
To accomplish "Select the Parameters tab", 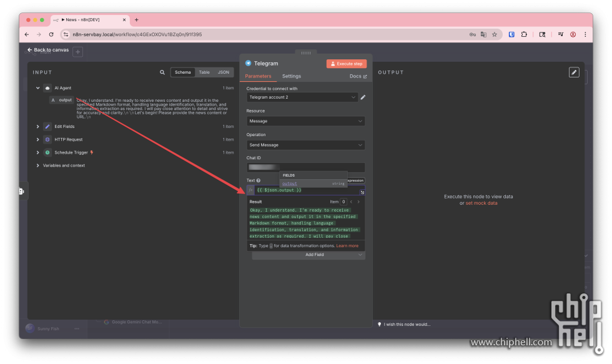I will pyautogui.click(x=258, y=76).
